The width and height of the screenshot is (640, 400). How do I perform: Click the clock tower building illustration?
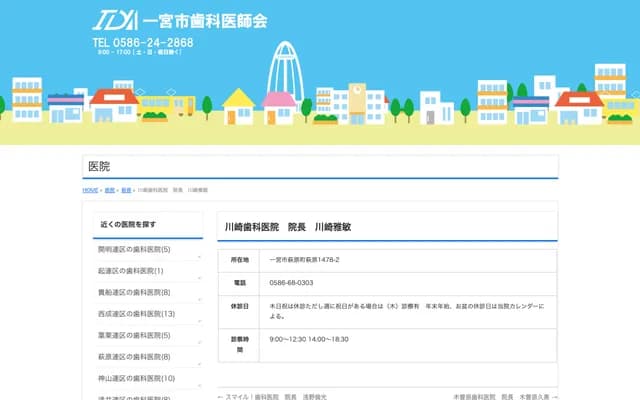point(357,101)
